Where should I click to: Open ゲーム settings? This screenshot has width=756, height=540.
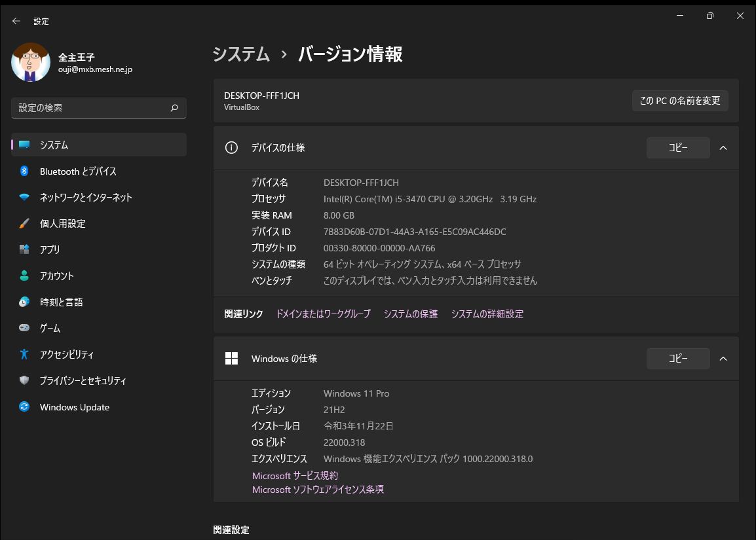point(99,328)
